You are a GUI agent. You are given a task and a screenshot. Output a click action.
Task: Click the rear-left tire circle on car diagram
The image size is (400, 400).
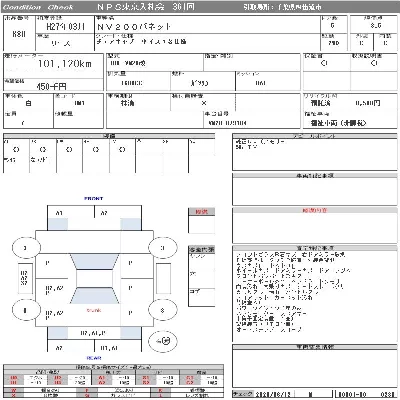tap(26, 310)
